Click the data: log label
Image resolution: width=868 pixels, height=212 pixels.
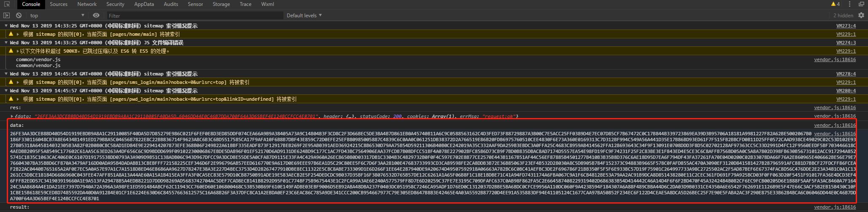click(17, 125)
